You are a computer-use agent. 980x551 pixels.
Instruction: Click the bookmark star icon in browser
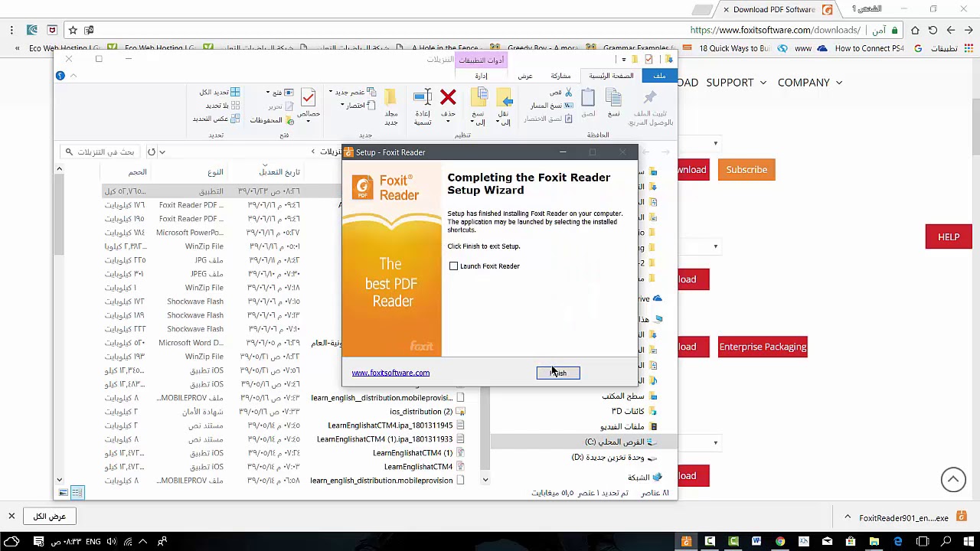click(73, 30)
